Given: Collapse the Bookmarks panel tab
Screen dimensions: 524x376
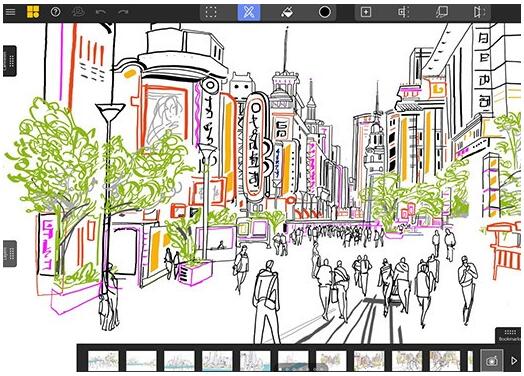Looking at the screenshot, I should pos(509,335).
